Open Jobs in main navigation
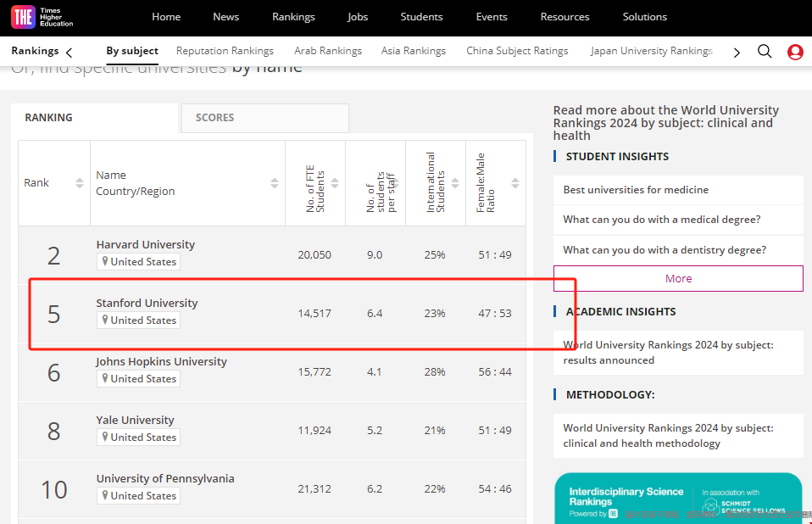 [358, 17]
